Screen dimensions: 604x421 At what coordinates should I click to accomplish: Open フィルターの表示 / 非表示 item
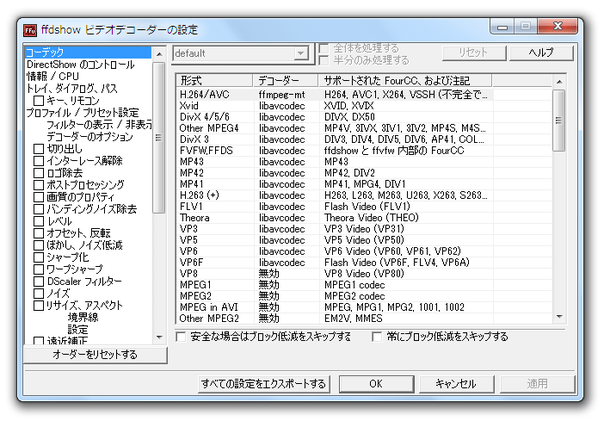(x=99, y=124)
